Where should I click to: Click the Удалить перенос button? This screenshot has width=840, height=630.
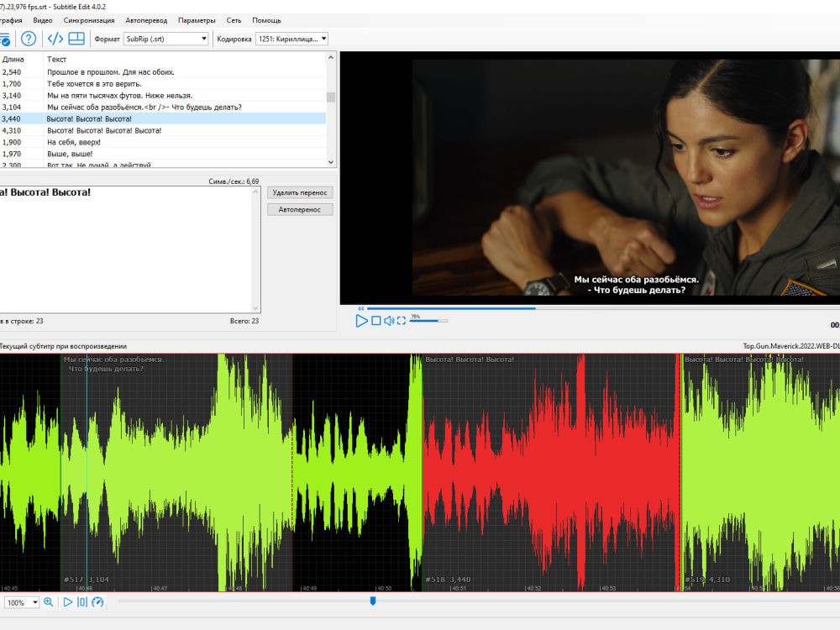click(300, 192)
